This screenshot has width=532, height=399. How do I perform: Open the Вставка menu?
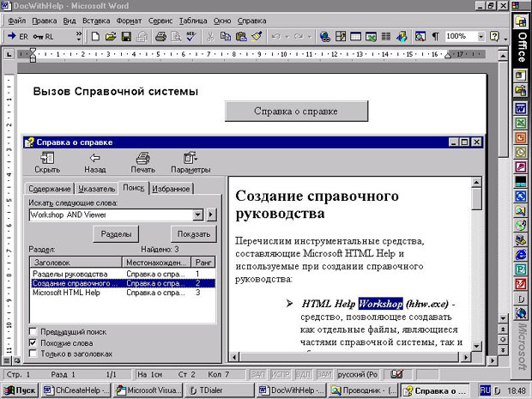coord(96,21)
